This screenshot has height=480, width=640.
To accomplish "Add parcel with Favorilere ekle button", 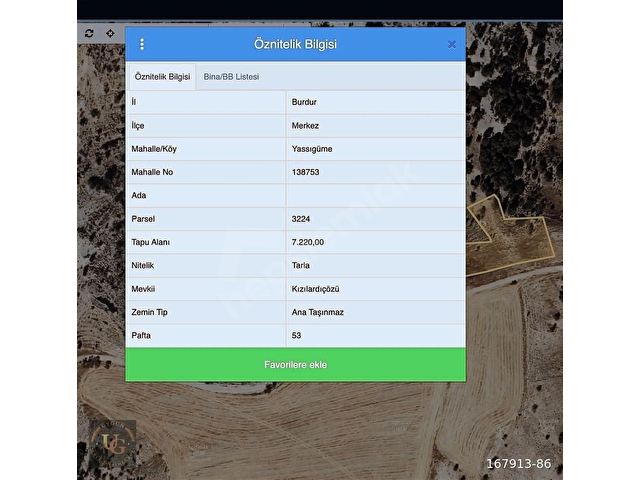I will (x=296, y=364).
